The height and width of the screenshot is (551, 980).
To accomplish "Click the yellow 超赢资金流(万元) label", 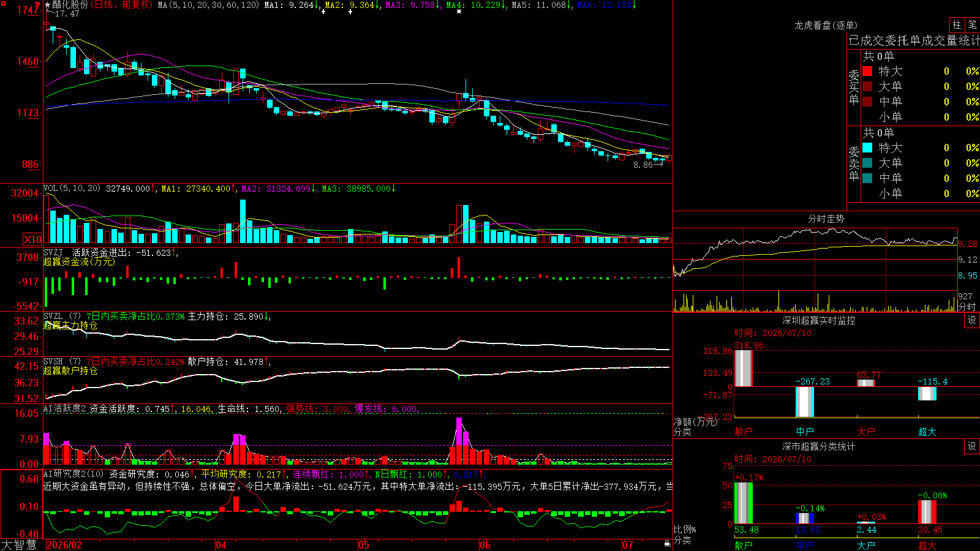I will click(79, 261).
